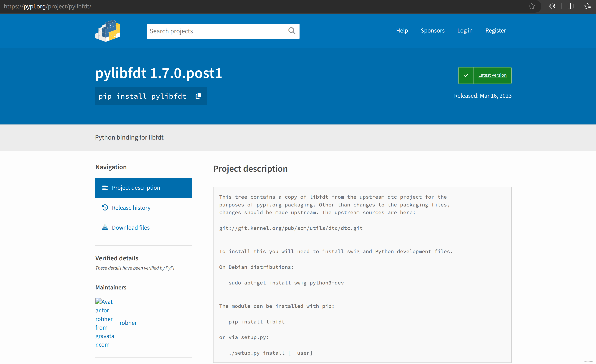Open the browser favorites list icon
This screenshot has height=364, width=596.
tap(588, 6)
